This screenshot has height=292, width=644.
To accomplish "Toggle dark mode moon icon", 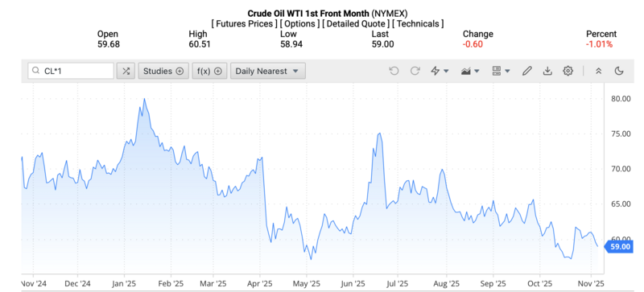I will 619,71.
